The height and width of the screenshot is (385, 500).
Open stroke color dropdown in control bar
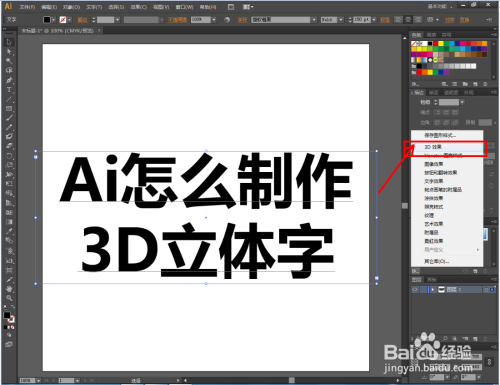point(69,20)
